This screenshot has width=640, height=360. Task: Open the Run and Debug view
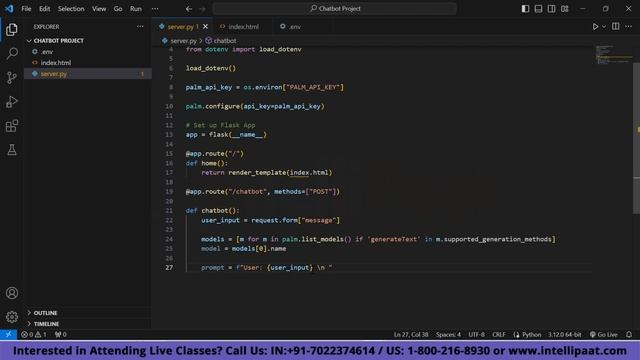[x=12, y=102]
